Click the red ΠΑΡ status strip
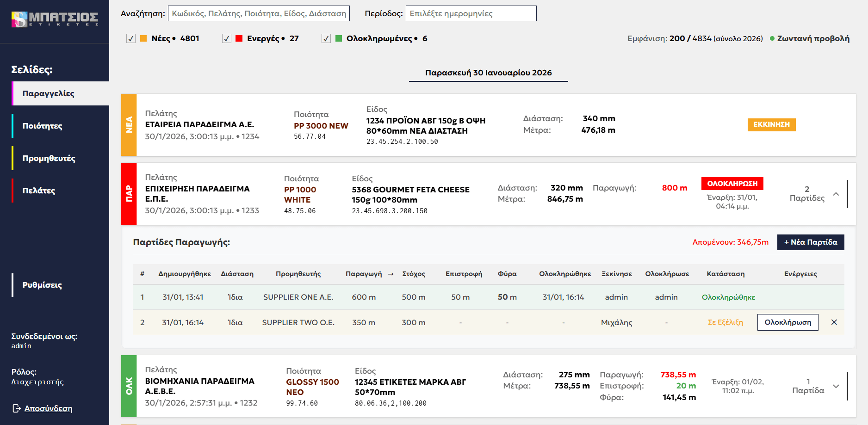This screenshot has height=425, width=868. pyautogui.click(x=129, y=194)
